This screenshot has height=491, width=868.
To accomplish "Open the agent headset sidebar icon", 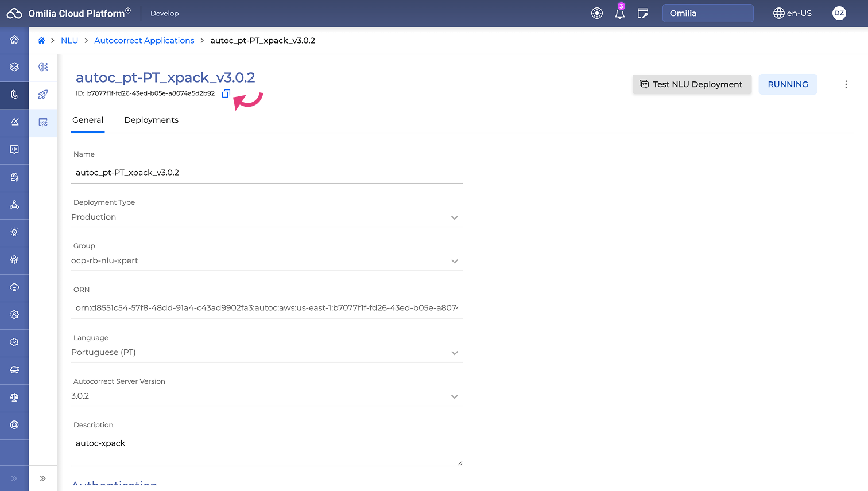I will click(x=14, y=177).
